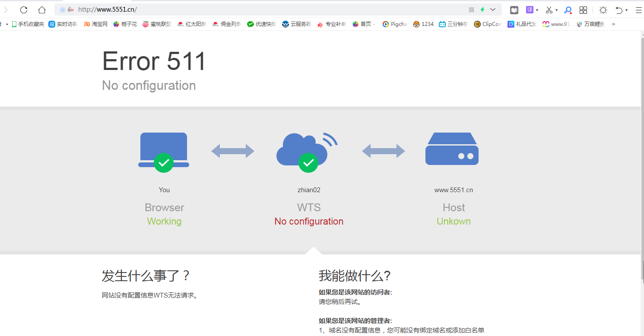The height and width of the screenshot is (336, 644).
Task: Click the lightning speed-mode icon
Action: tap(482, 10)
